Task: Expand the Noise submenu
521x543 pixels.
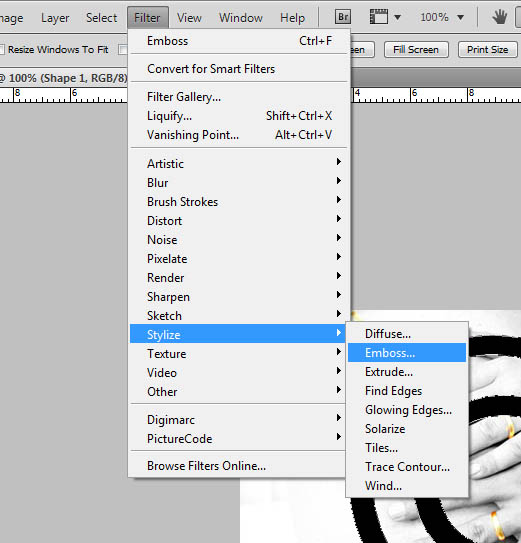Action: pos(239,240)
